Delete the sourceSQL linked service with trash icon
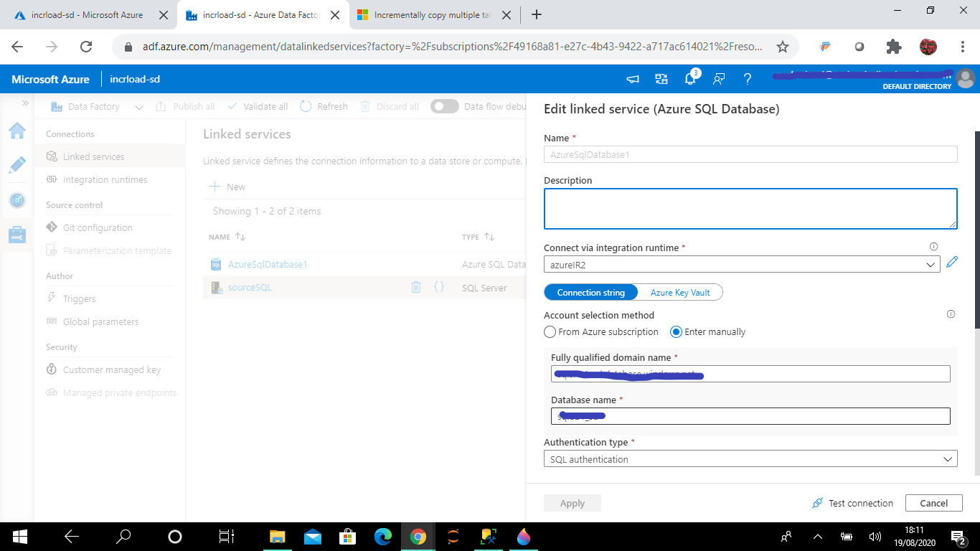The height and width of the screenshot is (551, 980). pos(416,287)
